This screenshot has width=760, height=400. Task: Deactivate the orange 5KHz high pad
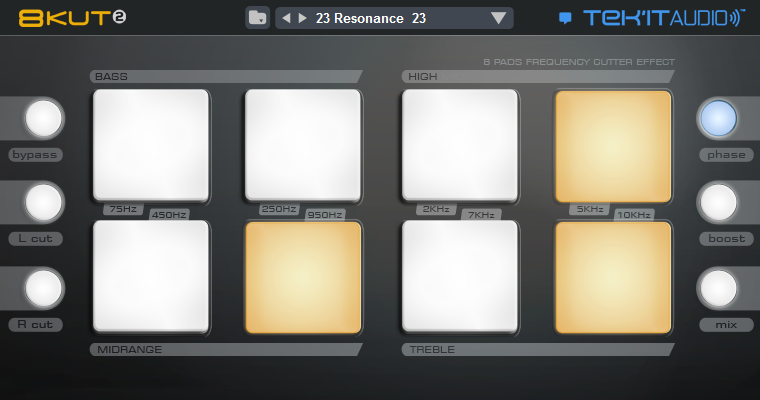(x=613, y=146)
